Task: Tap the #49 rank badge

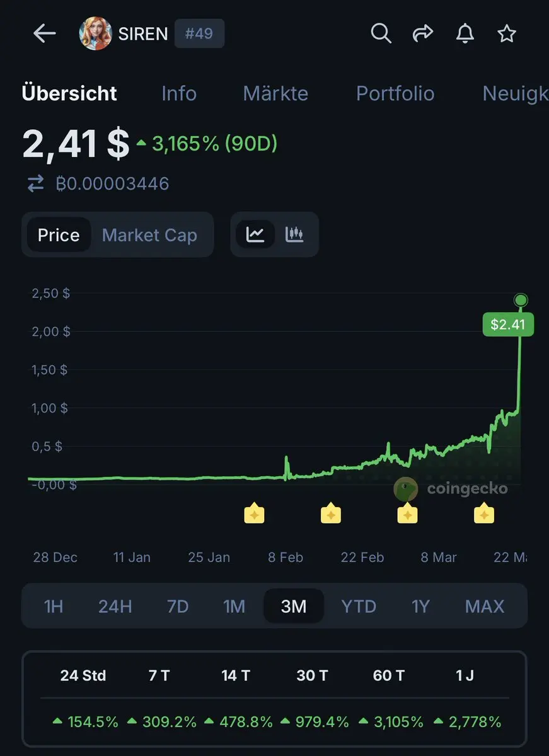Action: coord(199,33)
